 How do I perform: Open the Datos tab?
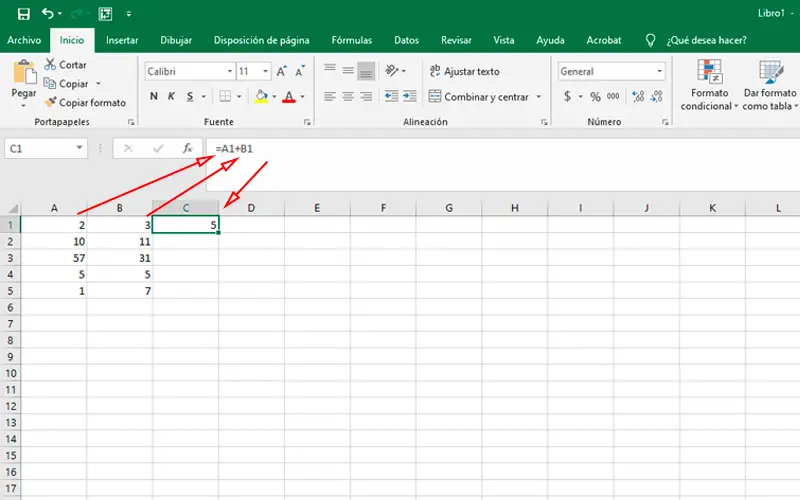[406, 40]
